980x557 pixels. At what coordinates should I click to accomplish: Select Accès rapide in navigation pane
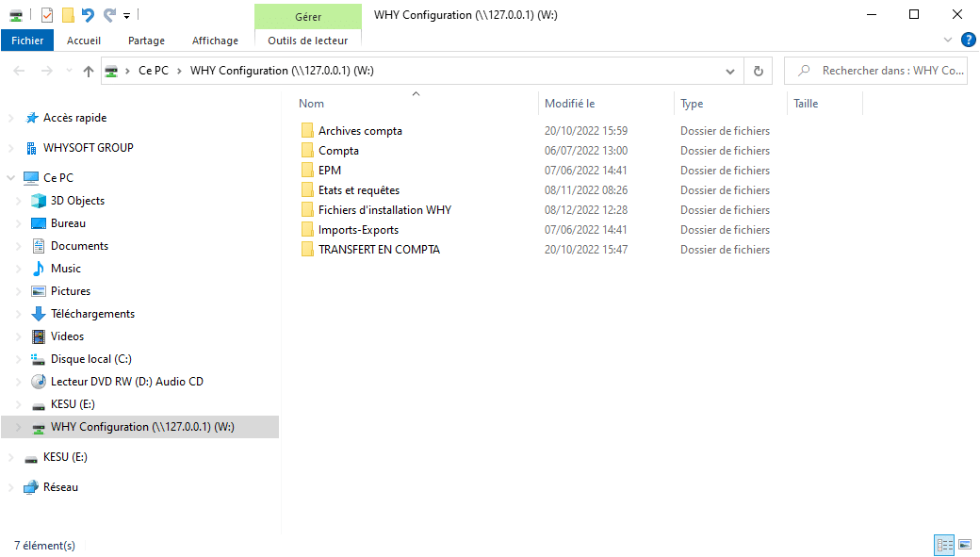(74, 118)
